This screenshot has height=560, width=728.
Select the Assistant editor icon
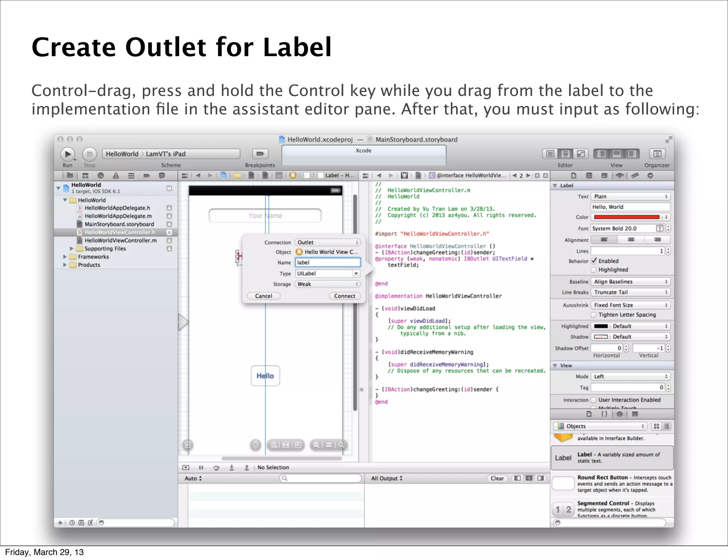[x=565, y=154]
